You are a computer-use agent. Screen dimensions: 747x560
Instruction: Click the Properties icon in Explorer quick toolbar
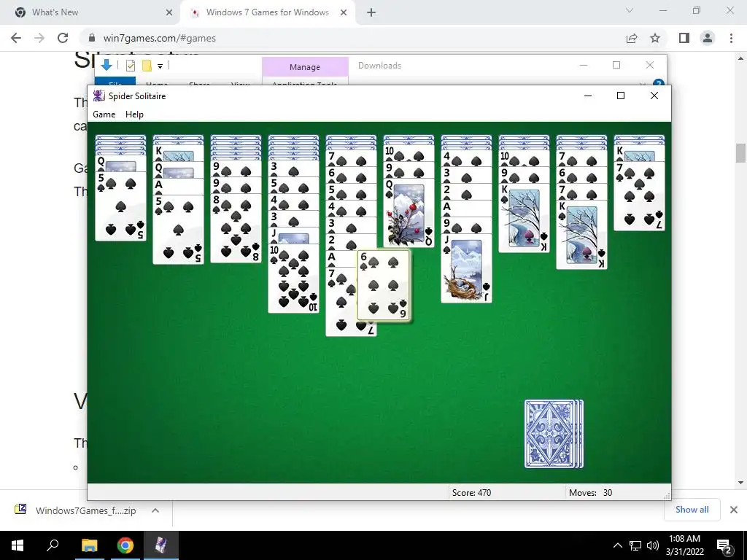pos(131,66)
